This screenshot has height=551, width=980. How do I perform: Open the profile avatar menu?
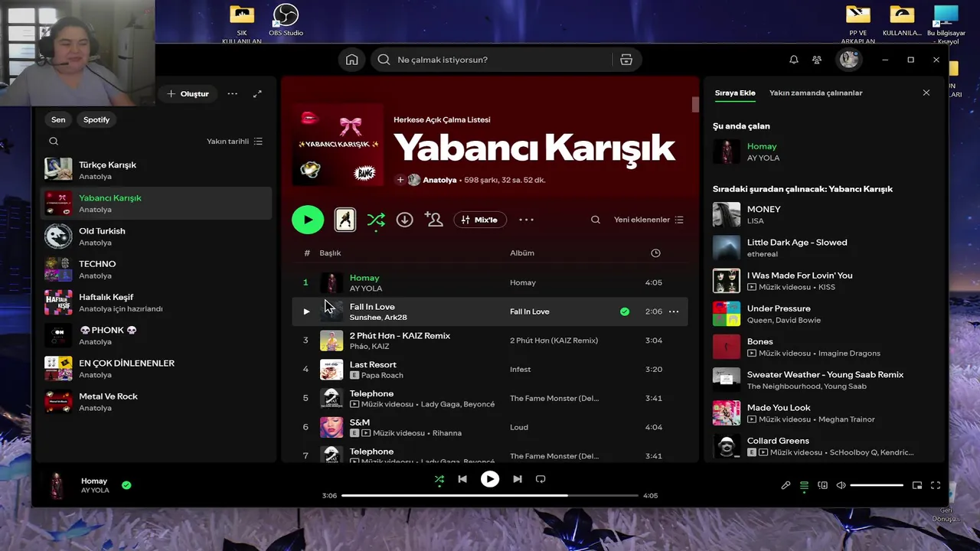[848, 60]
